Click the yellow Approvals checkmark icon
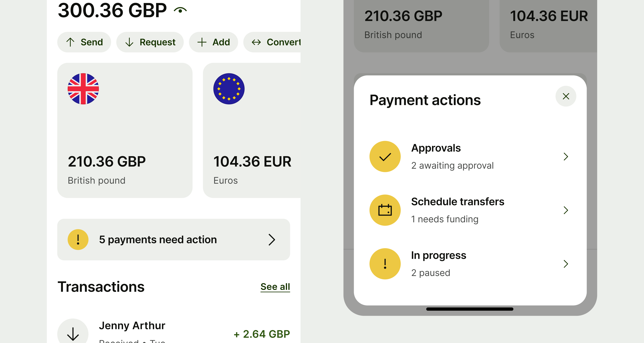Viewport: 644px width, 343px height. 385,157
